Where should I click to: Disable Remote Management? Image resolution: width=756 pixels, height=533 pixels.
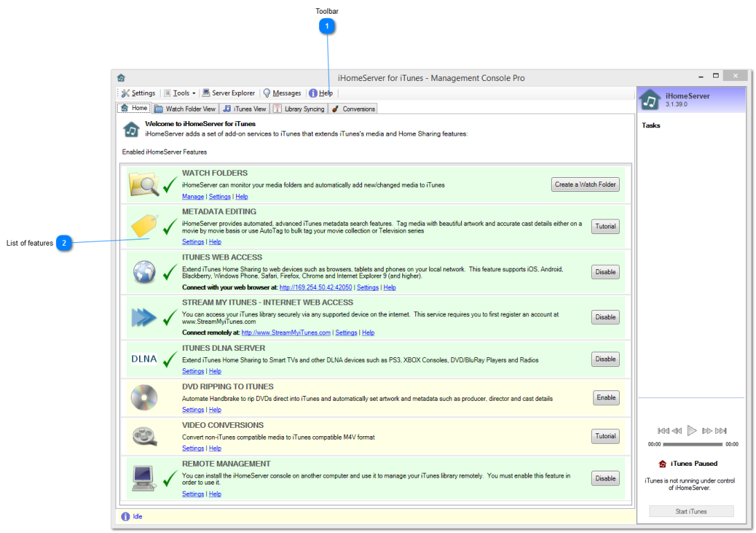[605, 478]
